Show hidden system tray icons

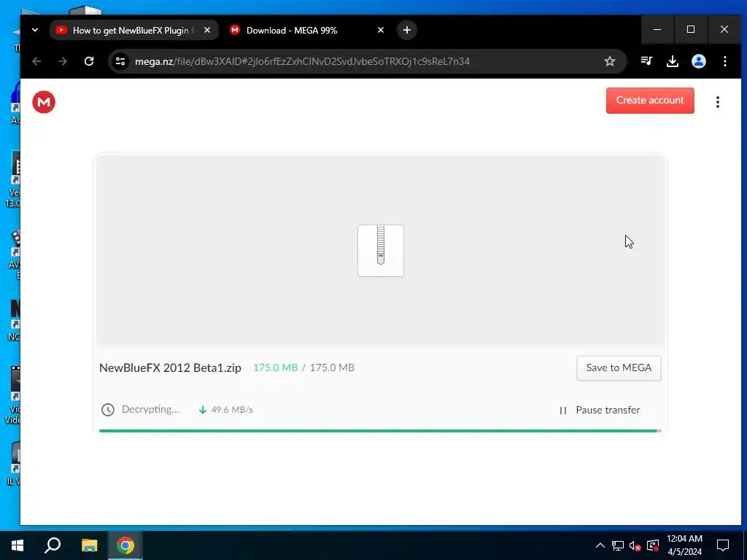coord(600,545)
